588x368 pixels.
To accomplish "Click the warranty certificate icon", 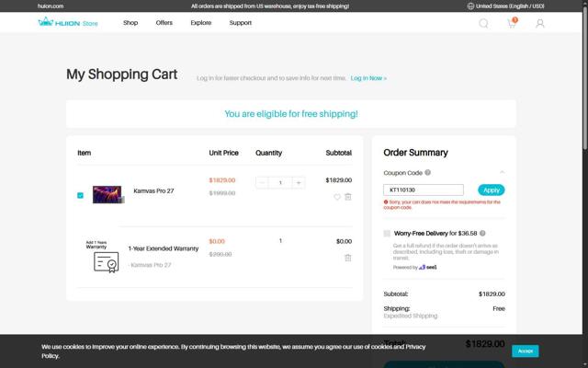I will click(107, 261).
